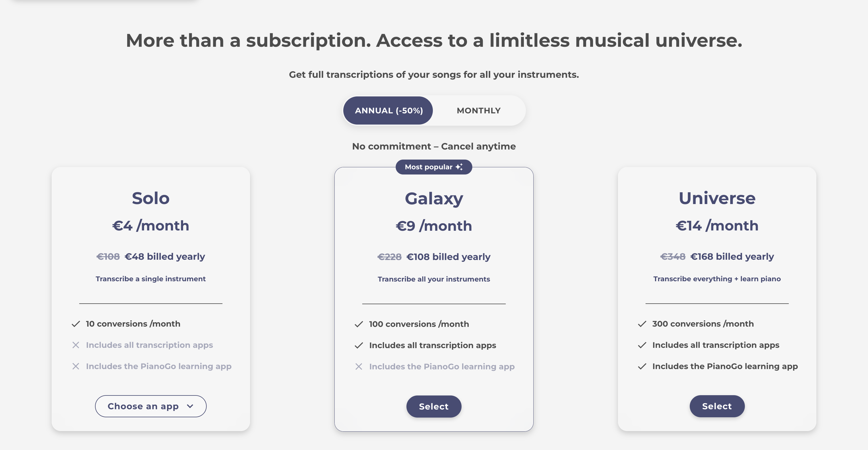Click the checkmark beside Galaxy's transcription apps feature
This screenshot has height=450, width=868.
click(x=359, y=345)
